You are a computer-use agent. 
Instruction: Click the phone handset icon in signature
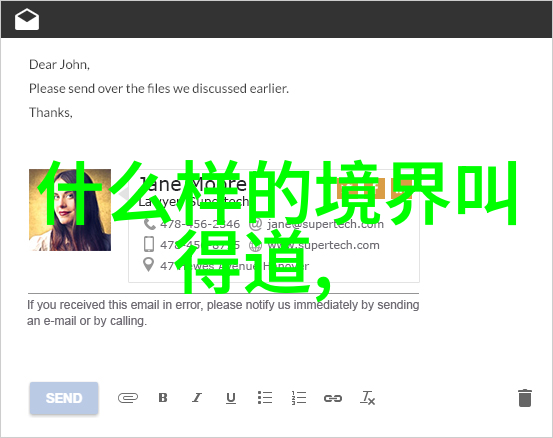click(x=150, y=224)
